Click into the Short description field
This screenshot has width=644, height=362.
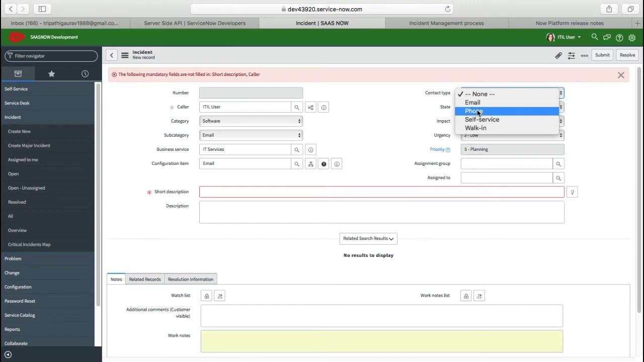click(x=382, y=192)
